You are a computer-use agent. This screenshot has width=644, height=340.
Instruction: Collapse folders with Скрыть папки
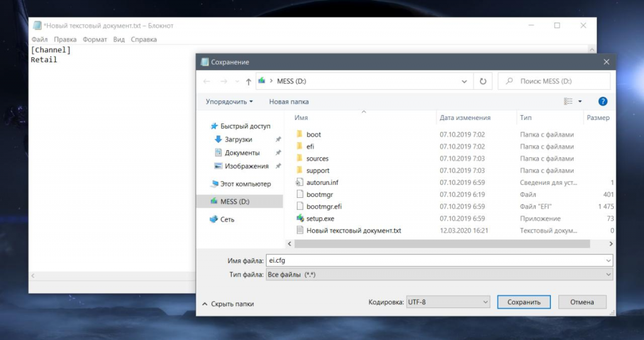(x=228, y=304)
